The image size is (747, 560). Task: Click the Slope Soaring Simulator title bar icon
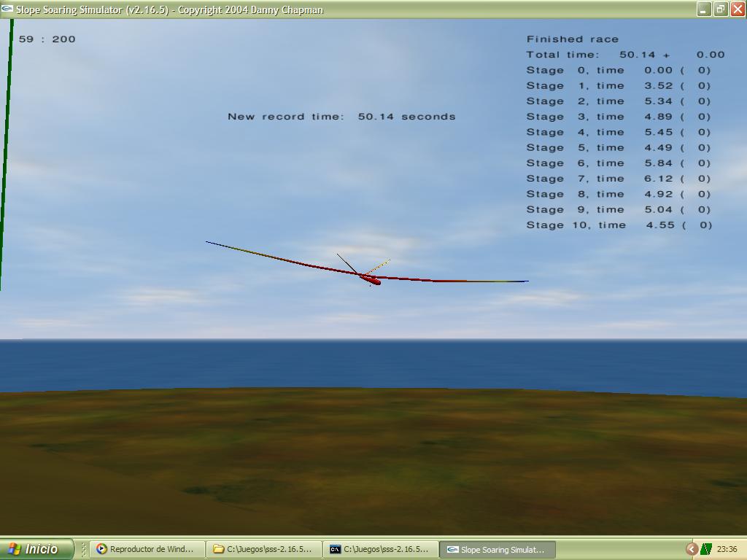[x=7, y=9]
